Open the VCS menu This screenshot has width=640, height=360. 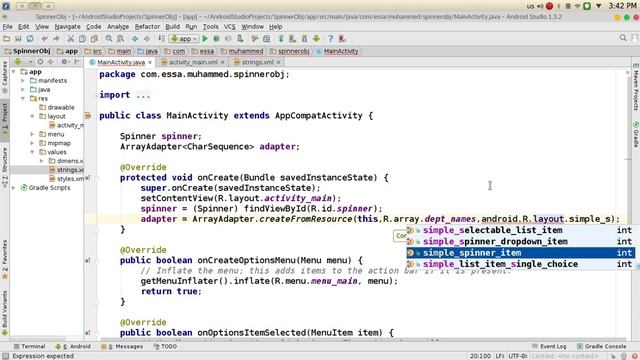point(229,27)
